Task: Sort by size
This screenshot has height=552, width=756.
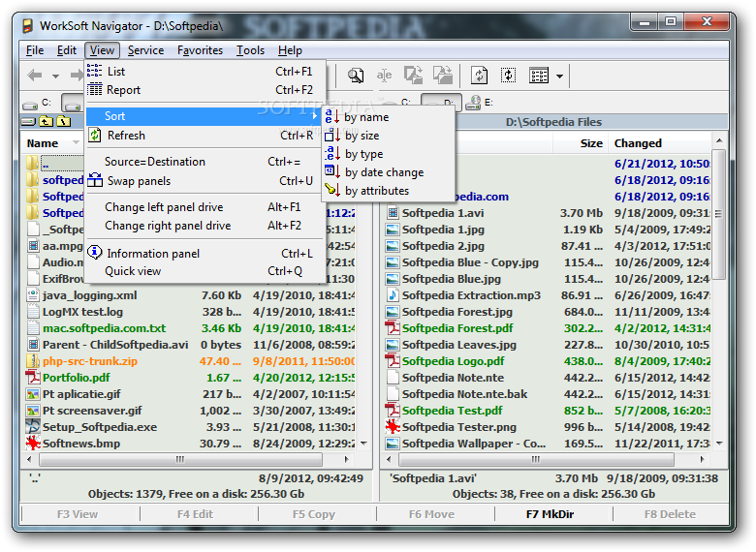Action: pos(389,136)
